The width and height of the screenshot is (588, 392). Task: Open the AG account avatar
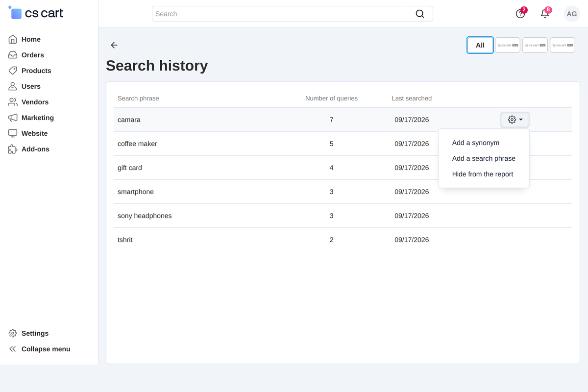pos(572,14)
